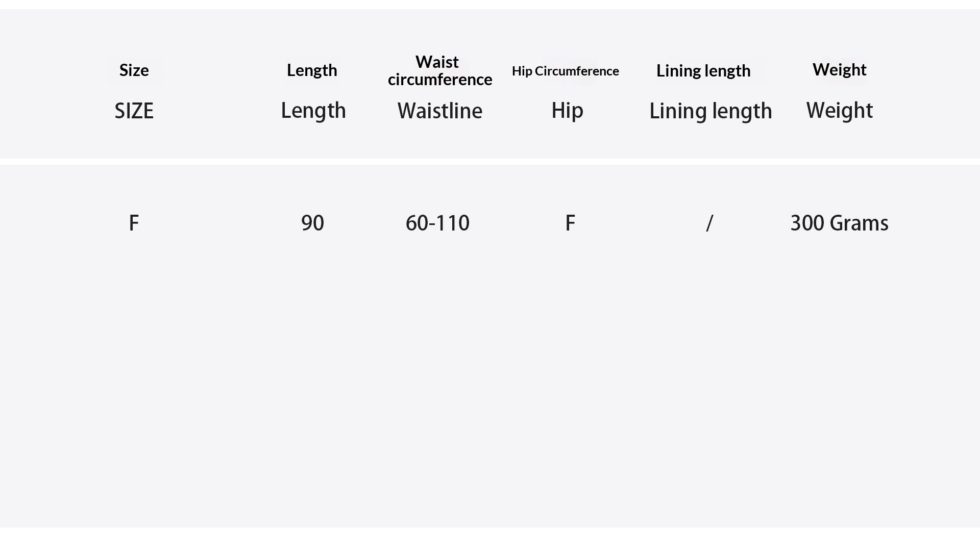Click the bold "Length" header text
The height and width of the screenshot is (537, 980).
point(312,70)
